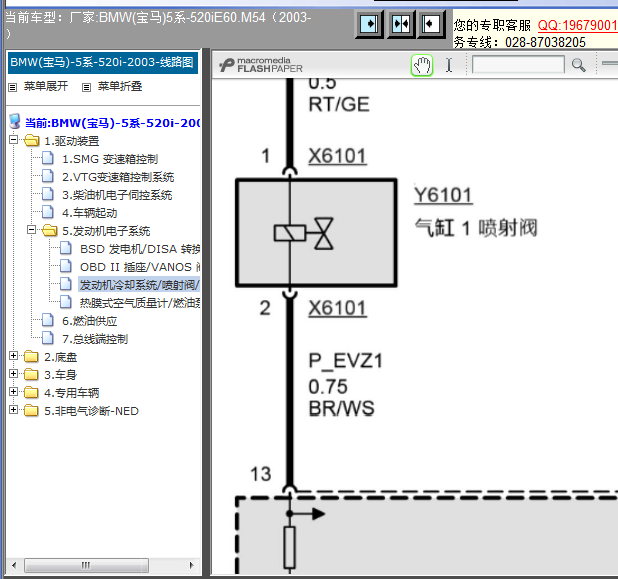Open the QQ customer service link

tap(577, 26)
